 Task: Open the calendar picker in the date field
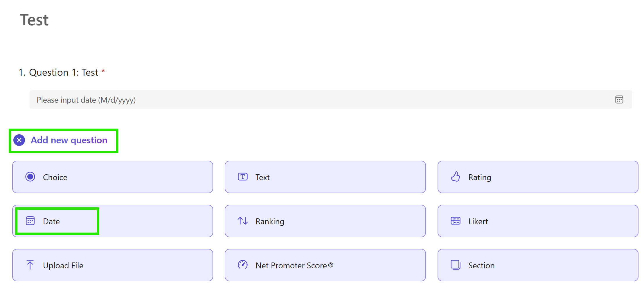pos(619,99)
